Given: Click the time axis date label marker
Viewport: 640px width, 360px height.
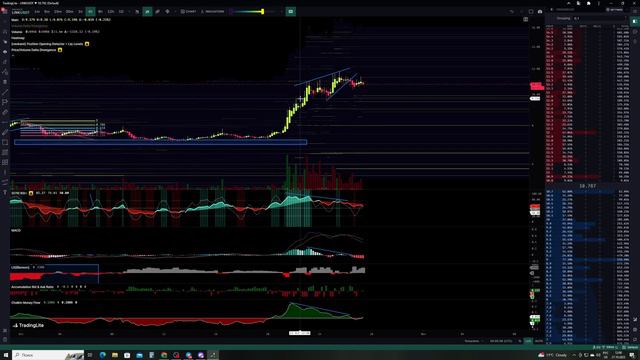Looking at the screenshot, I should (x=300, y=333).
